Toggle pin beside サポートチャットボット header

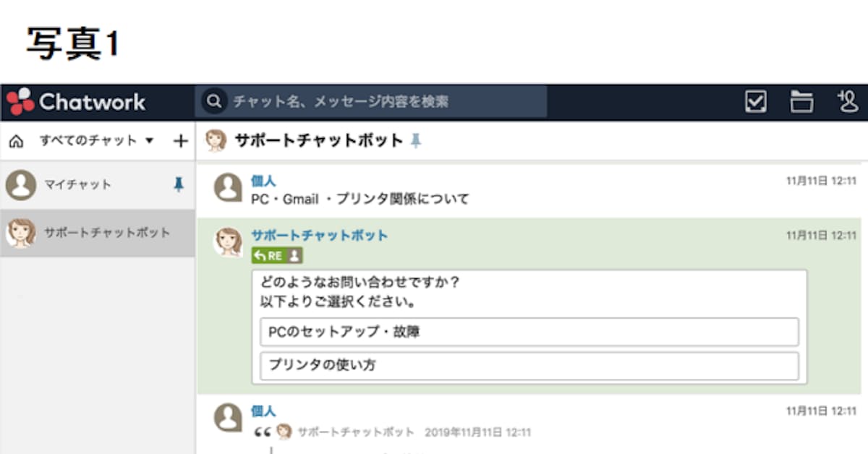coord(415,141)
